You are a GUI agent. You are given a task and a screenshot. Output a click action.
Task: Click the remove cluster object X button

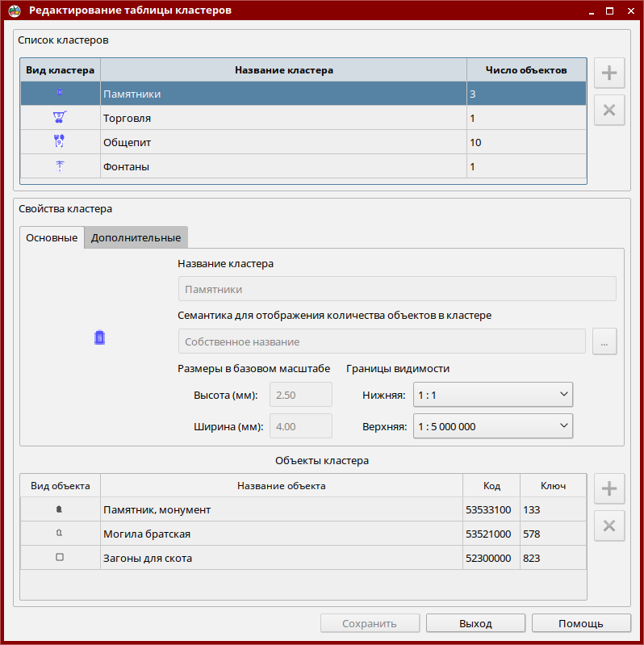[609, 526]
